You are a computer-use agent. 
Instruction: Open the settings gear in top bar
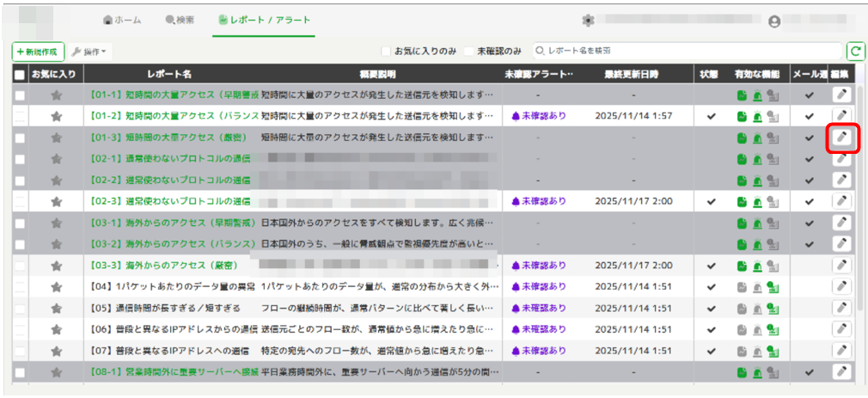click(x=588, y=21)
